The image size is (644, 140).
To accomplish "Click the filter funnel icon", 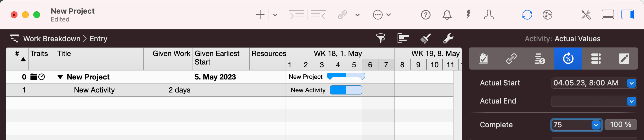I will click(x=381, y=38).
